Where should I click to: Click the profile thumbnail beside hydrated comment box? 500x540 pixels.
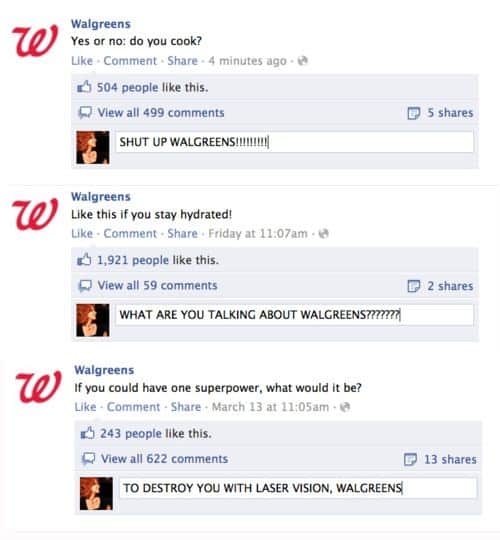(x=93, y=320)
